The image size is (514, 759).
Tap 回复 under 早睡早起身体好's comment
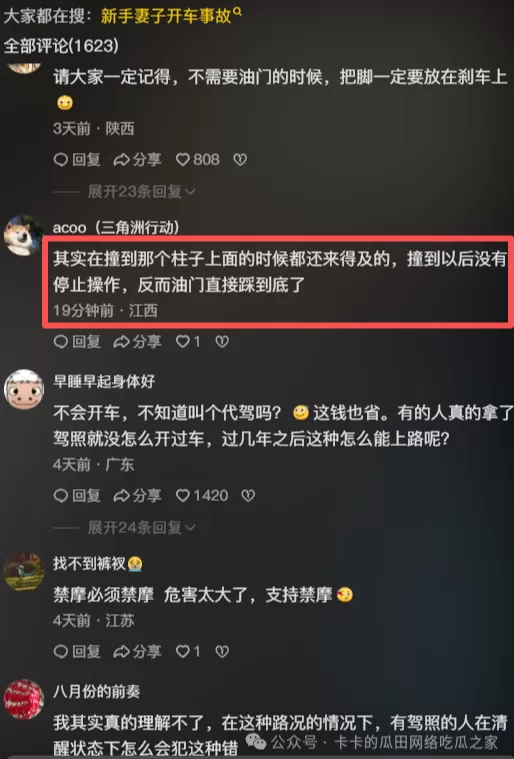click(77, 496)
